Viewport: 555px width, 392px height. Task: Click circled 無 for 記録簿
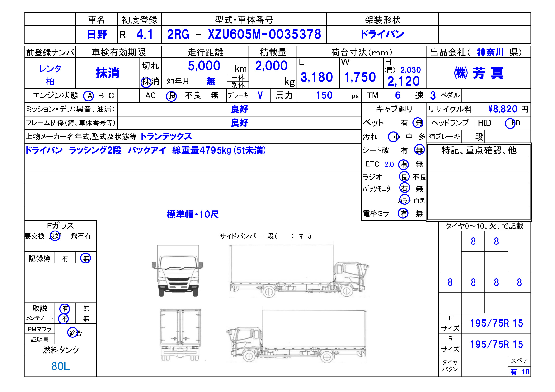[85, 258]
